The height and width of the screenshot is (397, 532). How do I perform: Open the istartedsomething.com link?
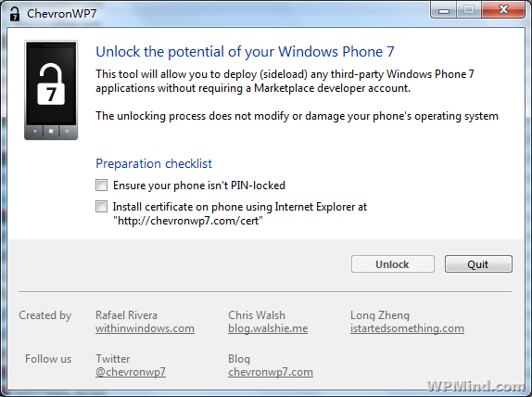click(x=407, y=328)
